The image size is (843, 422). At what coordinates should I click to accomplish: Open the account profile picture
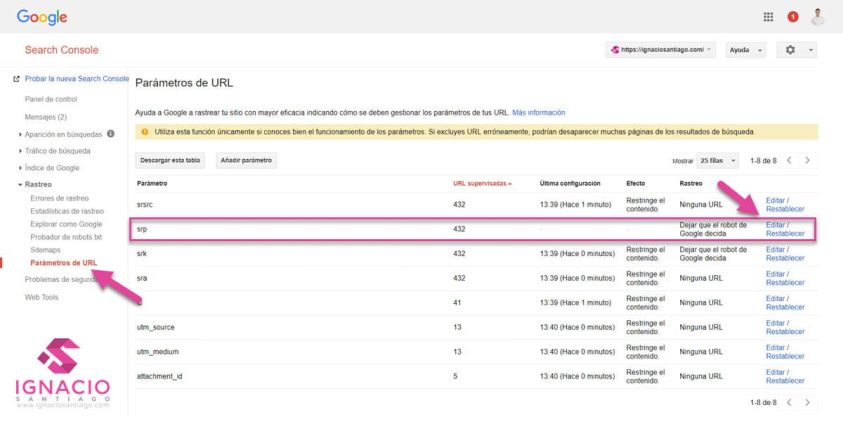[818, 17]
